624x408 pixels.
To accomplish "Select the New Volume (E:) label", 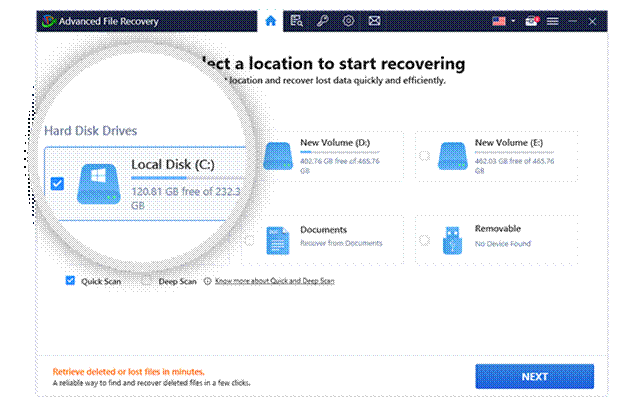I will click(x=509, y=143).
